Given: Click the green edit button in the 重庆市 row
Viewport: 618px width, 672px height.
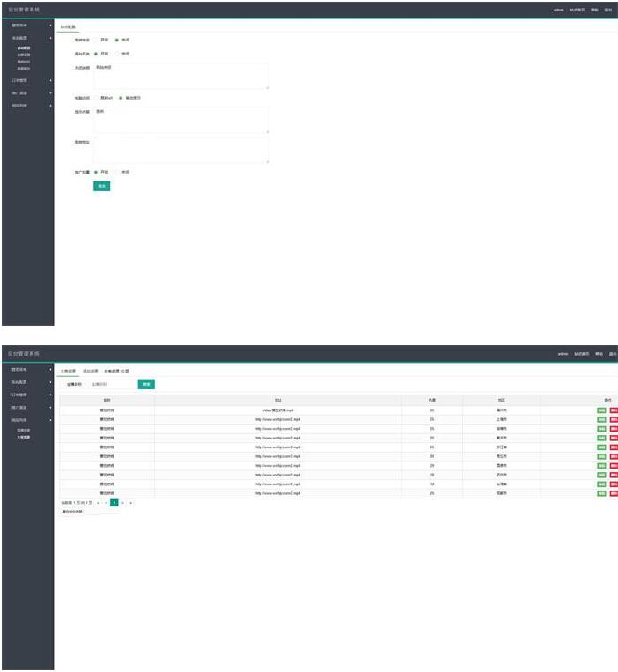Looking at the screenshot, I should pos(601,438).
